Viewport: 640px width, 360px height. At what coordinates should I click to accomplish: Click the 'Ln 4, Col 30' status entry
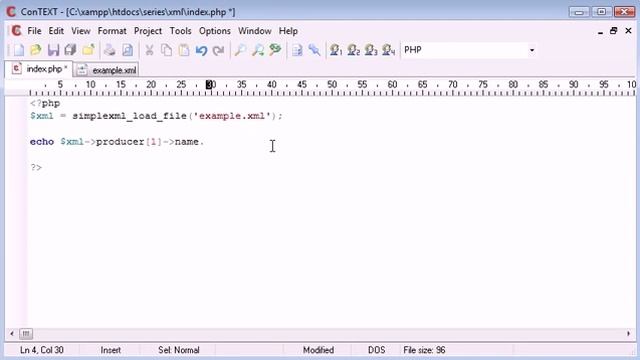coord(42,350)
